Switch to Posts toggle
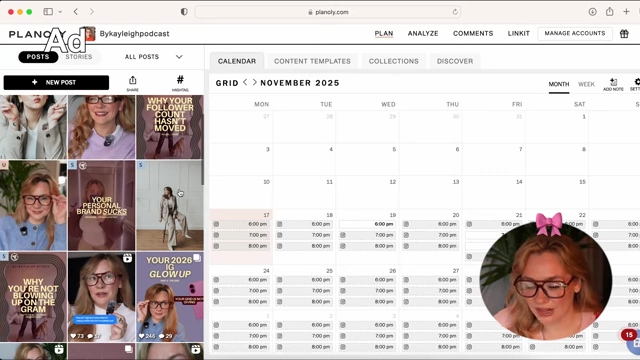 (x=38, y=57)
